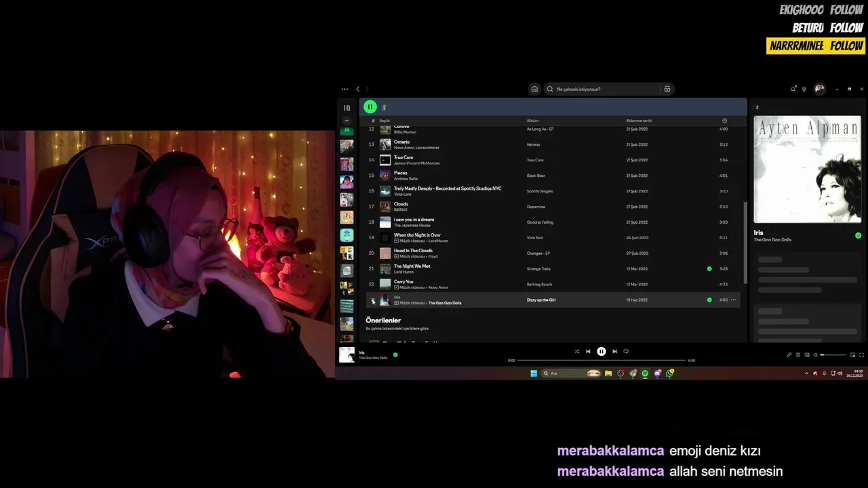Adjust the volume slider
The width and height of the screenshot is (868, 488).
coord(833,354)
